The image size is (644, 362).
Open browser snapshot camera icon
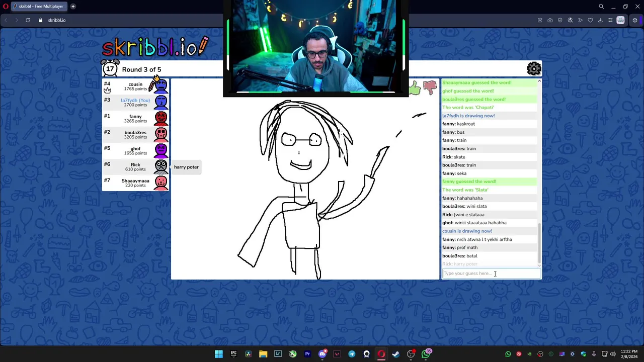coord(550,20)
